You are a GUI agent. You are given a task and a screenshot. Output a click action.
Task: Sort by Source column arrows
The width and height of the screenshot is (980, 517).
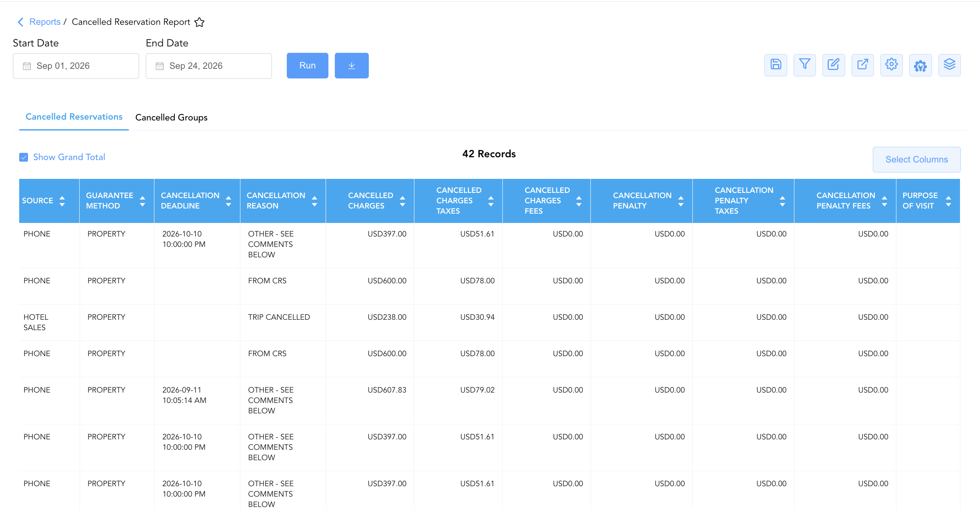pyautogui.click(x=62, y=201)
